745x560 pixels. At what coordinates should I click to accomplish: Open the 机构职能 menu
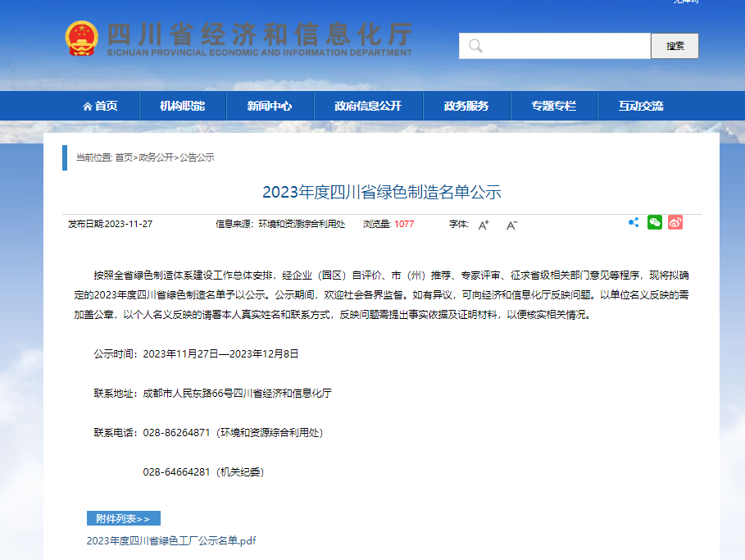(182, 106)
